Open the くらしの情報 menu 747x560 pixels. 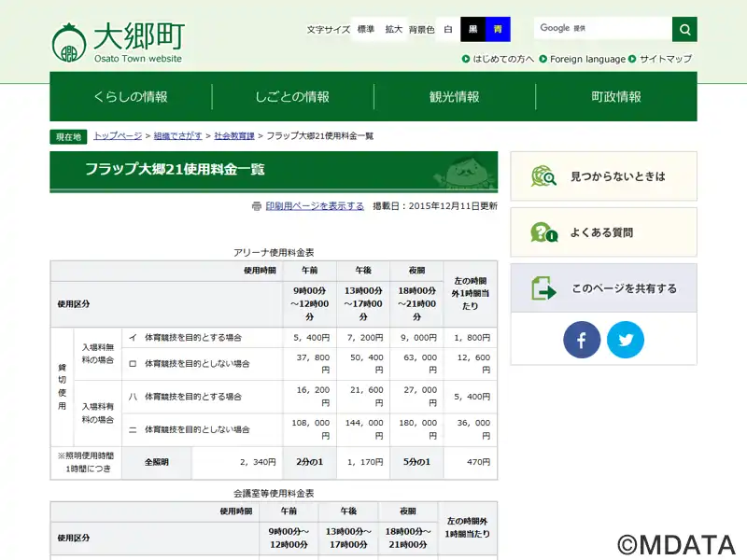coord(131,97)
